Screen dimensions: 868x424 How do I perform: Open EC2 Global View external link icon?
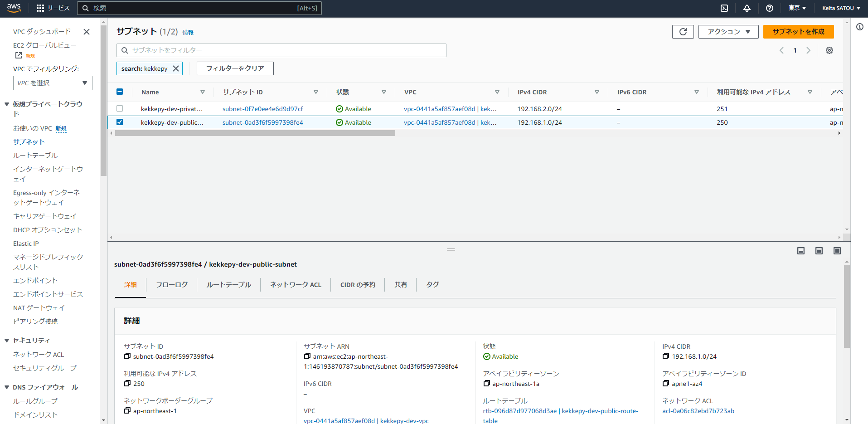tap(19, 55)
